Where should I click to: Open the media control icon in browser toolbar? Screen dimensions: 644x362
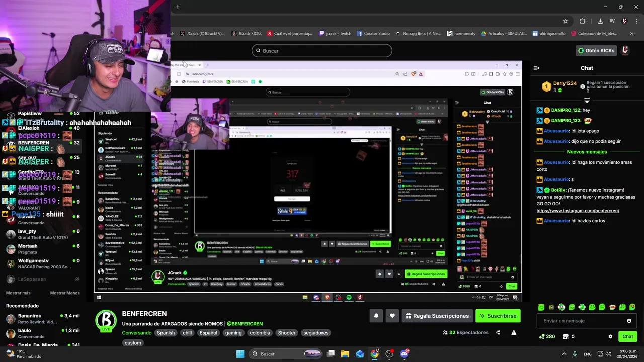click(x=612, y=21)
